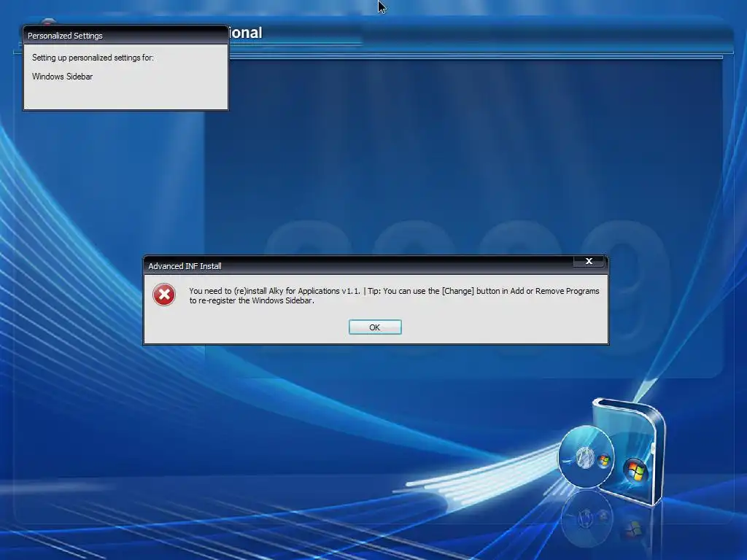Click the 'Windows Sidebar' text in Personalized Settings
Viewport: 747px width, 560px height.
63,76
